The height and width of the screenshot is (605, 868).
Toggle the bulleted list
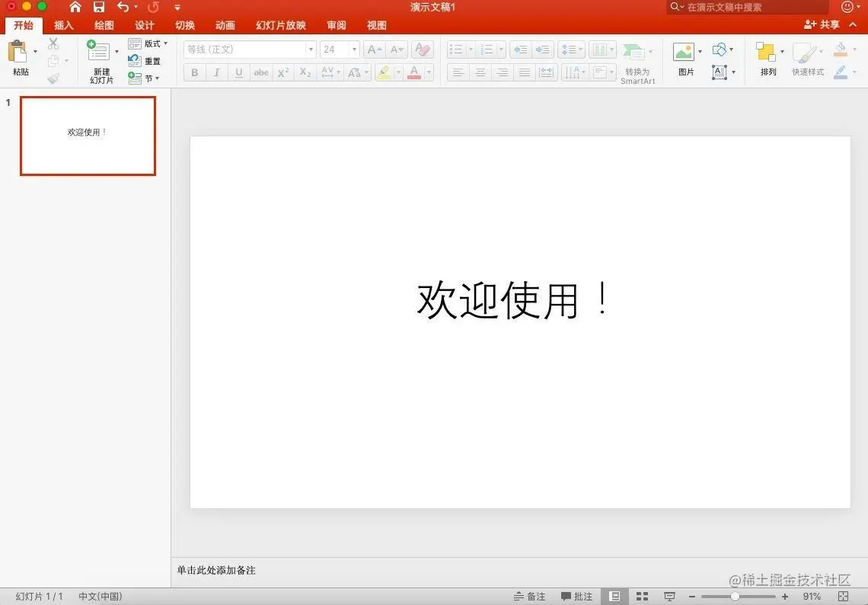tap(455, 49)
